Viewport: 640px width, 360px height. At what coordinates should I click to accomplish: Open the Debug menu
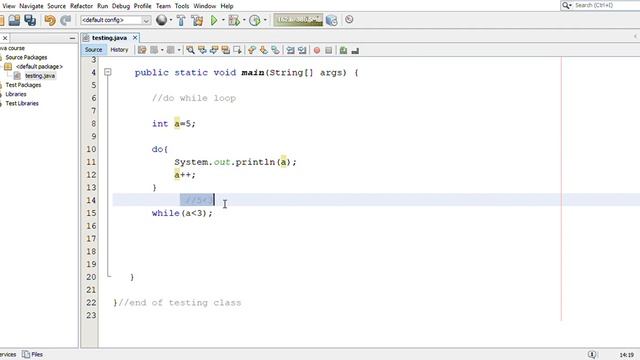[x=120, y=6]
